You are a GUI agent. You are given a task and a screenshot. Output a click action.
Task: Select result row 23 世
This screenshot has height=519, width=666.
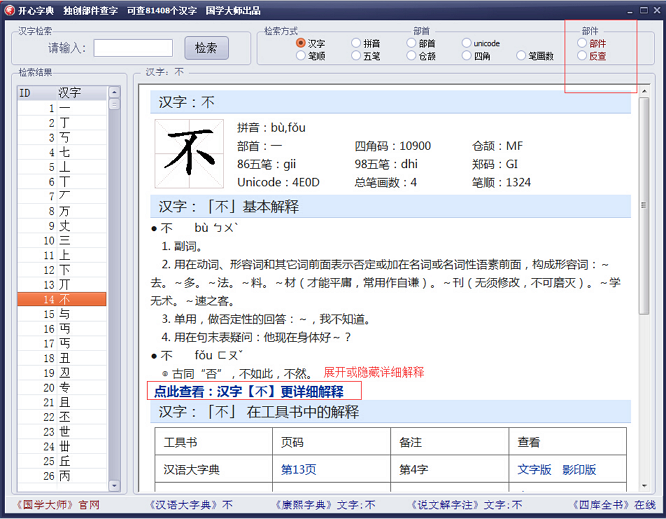click(x=62, y=432)
